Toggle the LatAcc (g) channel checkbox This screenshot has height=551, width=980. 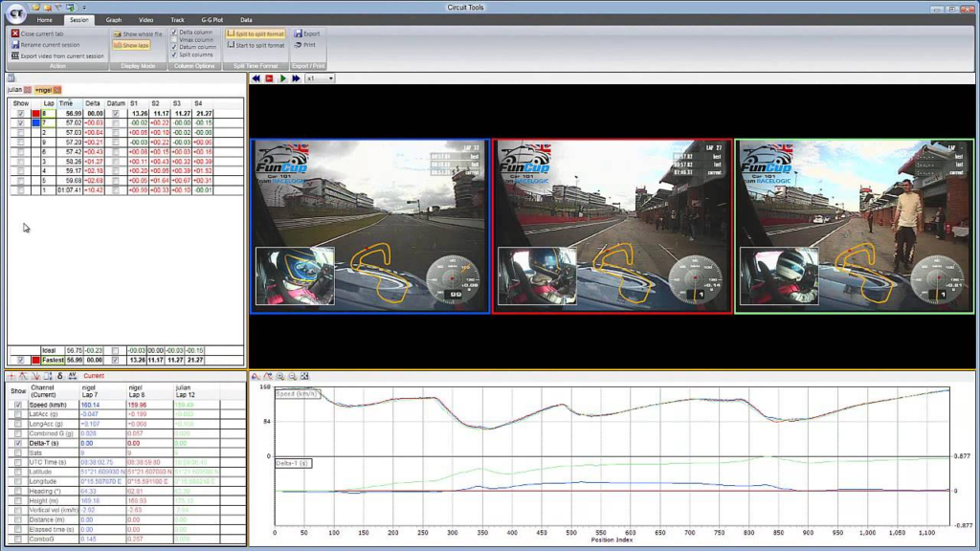tap(18, 414)
